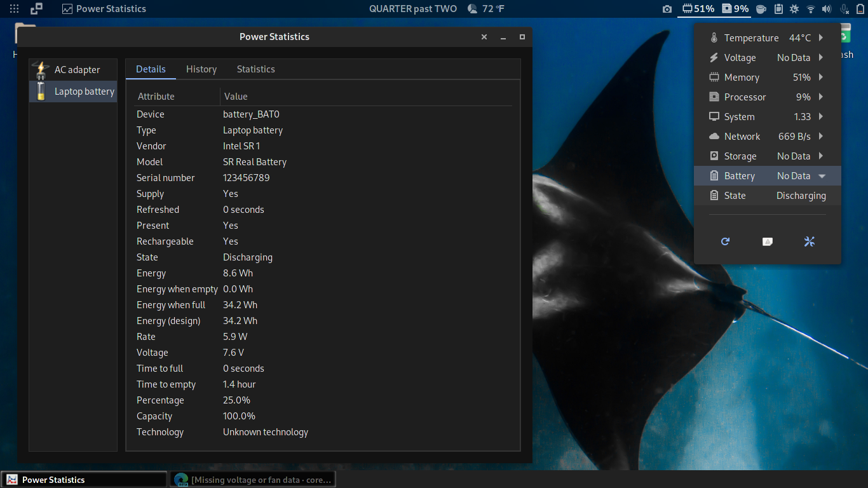
Task: Click the screenshot camera icon in top bar
Action: pyautogui.click(x=667, y=9)
